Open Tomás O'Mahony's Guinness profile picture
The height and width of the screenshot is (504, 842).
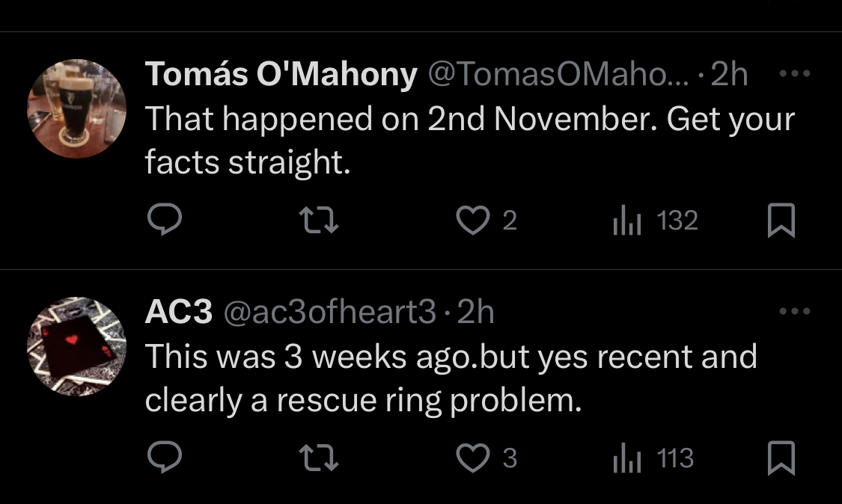77,108
